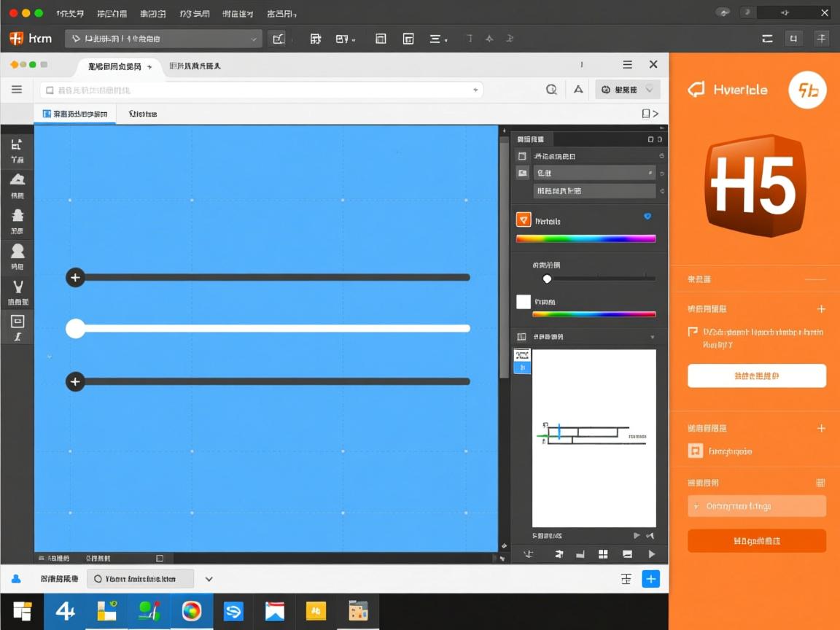The image size is (840, 630).
Task: Click the plus circle on bottom dark bar
Action: (x=75, y=381)
